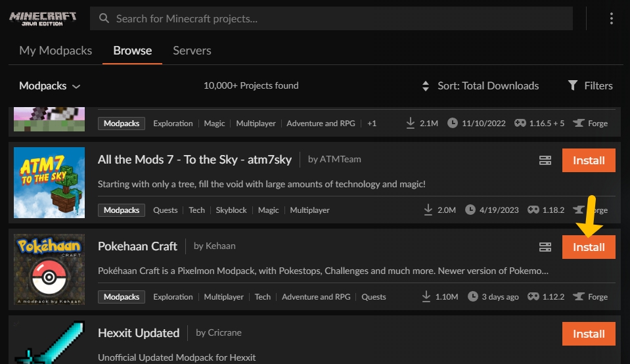Open author Kehaan's profile link
630x364 pixels.
point(220,246)
